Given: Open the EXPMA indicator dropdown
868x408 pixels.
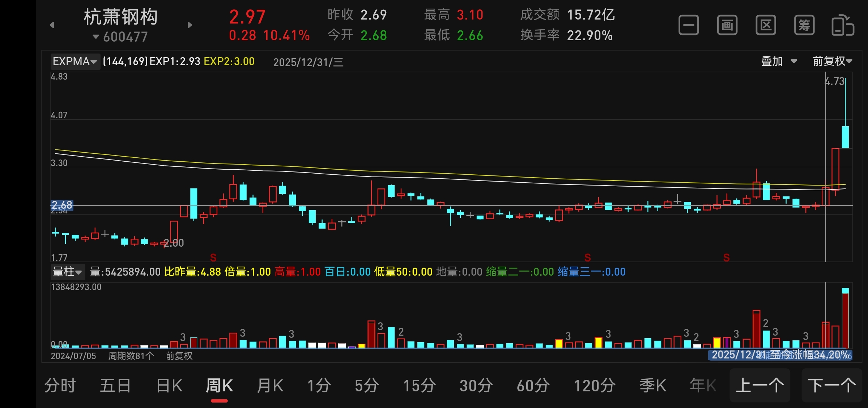Looking at the screenshot, I should click(x=75, y=61).
